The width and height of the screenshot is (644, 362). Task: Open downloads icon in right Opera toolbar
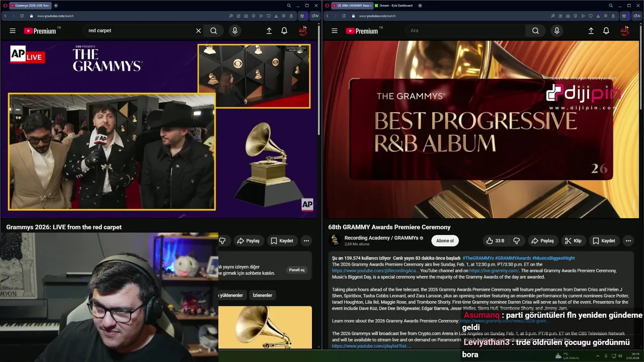click(598, 16)
